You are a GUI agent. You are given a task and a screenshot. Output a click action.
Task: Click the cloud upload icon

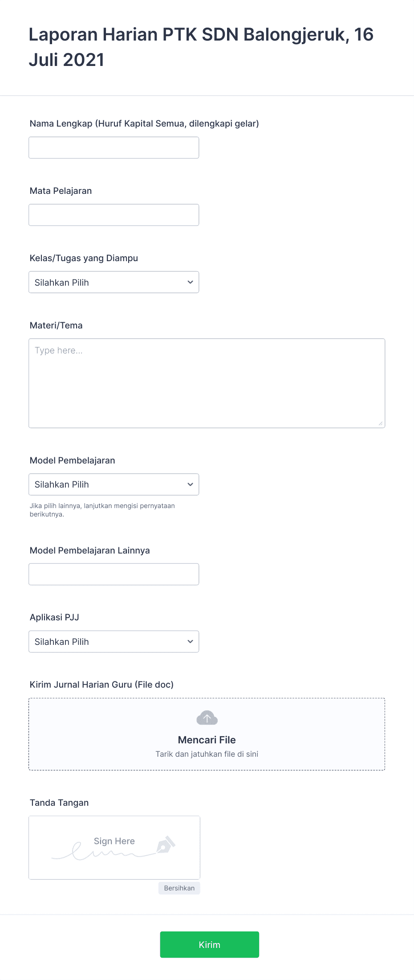coord(207,718)
